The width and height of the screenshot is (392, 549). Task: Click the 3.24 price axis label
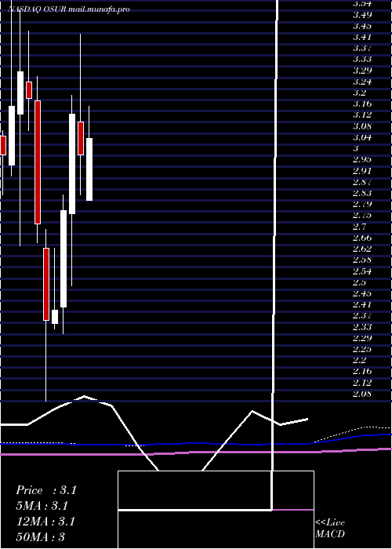[362, 82]
